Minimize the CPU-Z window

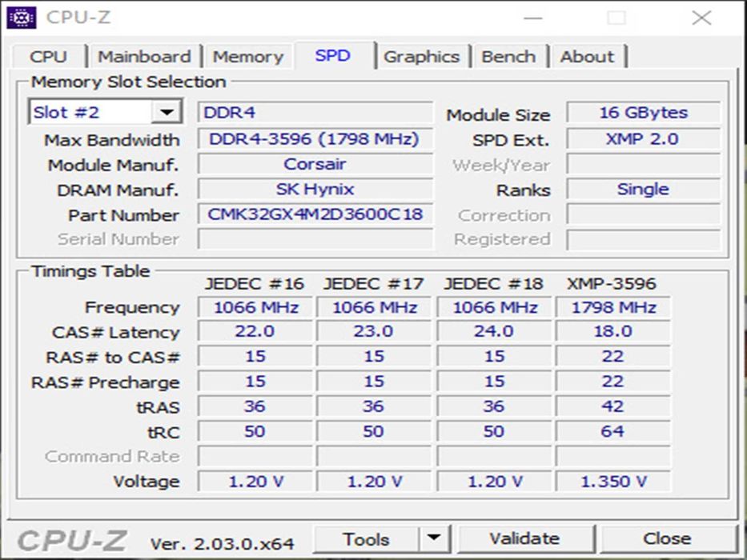[x=533, y=18]
